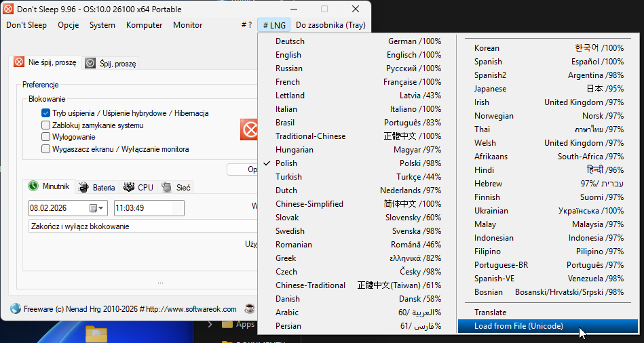Select Spanish2 Argentina language
Viewport: 644px width, 343px height.
coord(548,75)
